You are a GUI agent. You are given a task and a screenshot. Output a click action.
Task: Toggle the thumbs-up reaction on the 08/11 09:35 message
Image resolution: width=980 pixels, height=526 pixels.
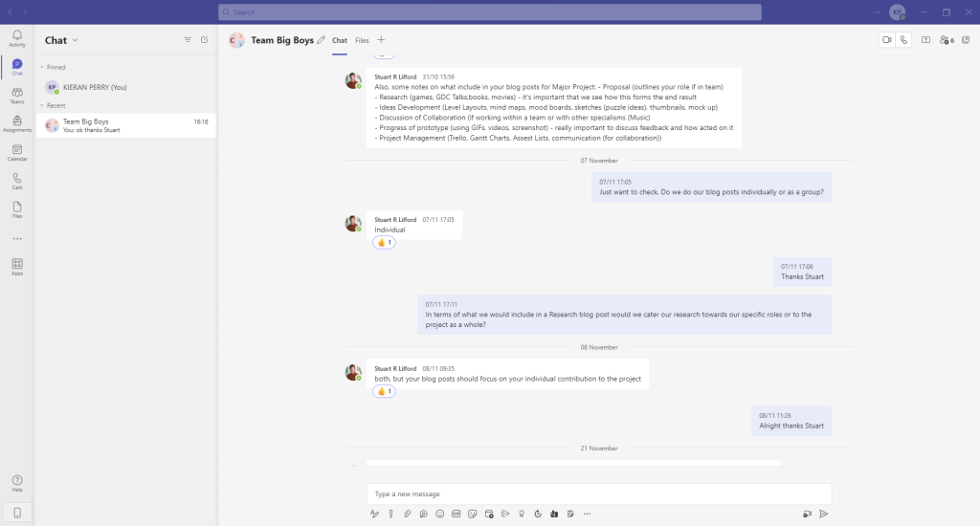384,391
